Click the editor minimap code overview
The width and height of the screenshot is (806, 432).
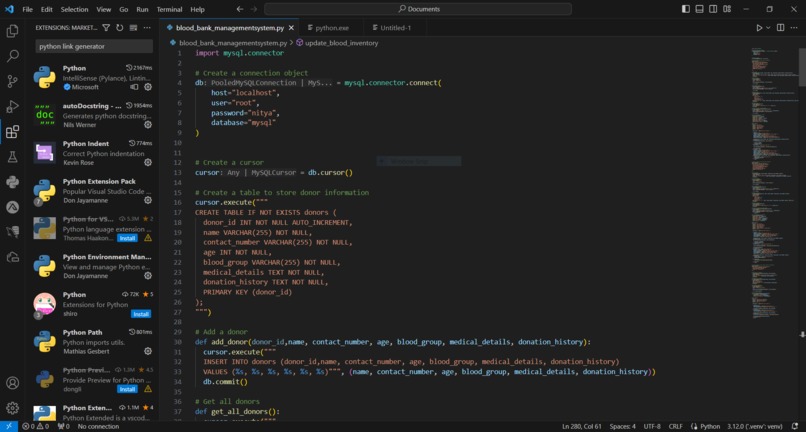pyautogui.click(x=774, y=185)
